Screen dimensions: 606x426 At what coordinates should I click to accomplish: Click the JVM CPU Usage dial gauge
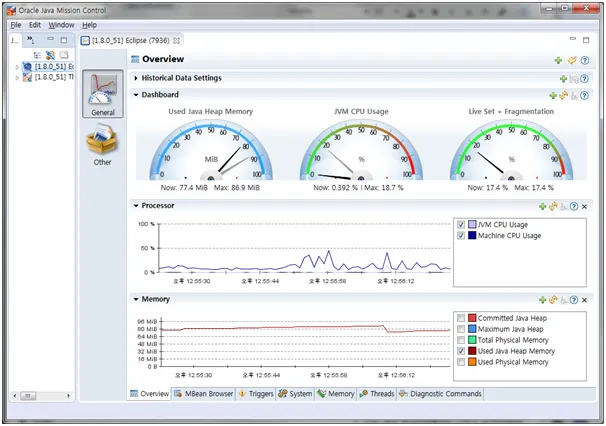pos(361,151)
